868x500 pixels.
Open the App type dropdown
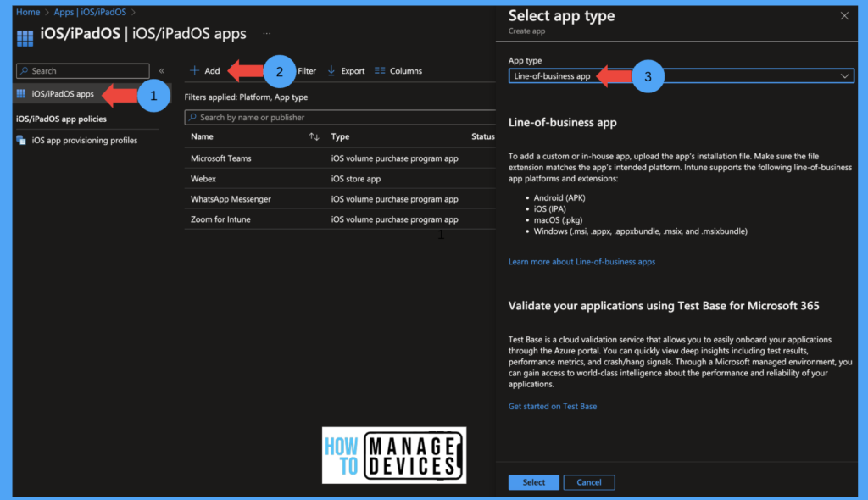tap(681, 76)
